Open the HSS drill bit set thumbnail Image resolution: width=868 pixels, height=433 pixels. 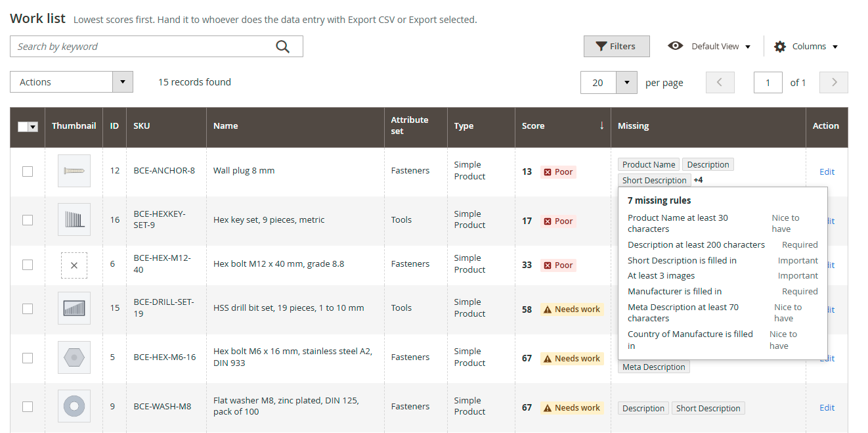click(x=74, y=308)
